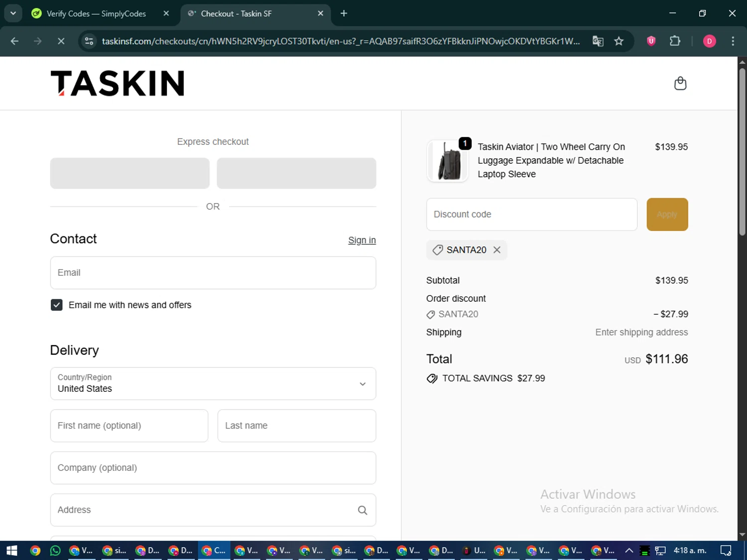Click the Order discount SANTA20 label

pos(458,315)
